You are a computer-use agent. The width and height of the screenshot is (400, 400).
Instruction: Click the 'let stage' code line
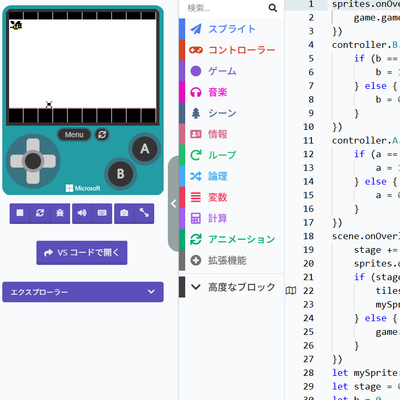tap(366, 386)
